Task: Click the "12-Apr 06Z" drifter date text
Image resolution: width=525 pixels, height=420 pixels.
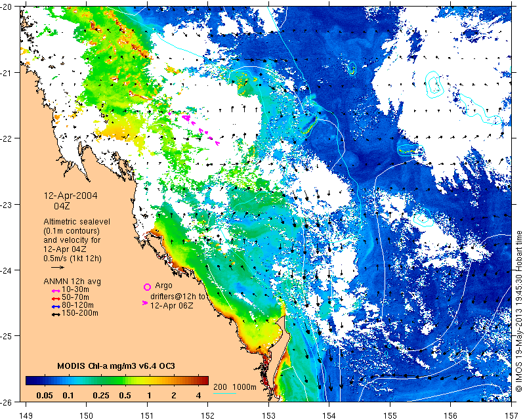Action: tap(171, 305)
